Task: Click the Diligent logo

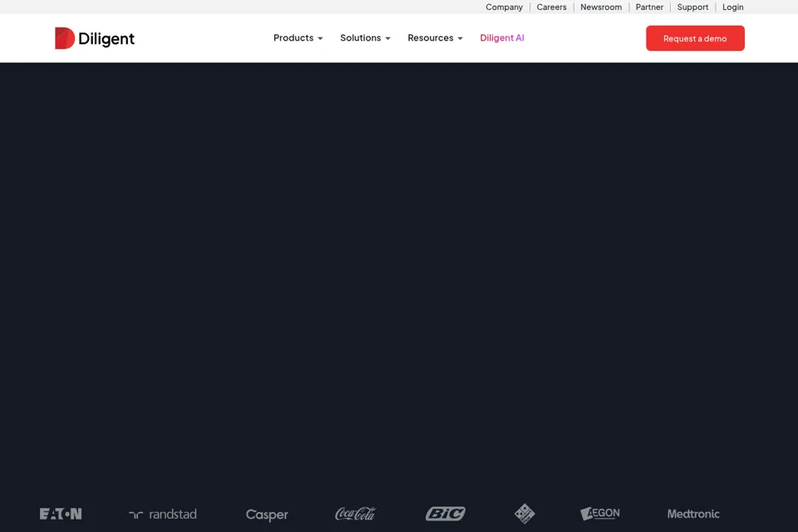Action: point(95,38)
